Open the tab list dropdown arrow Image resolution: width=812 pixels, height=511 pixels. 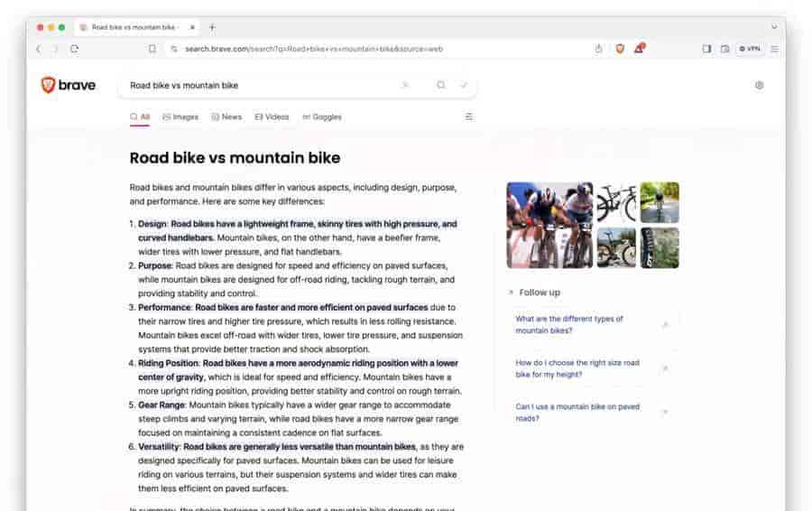coord(774,26)
